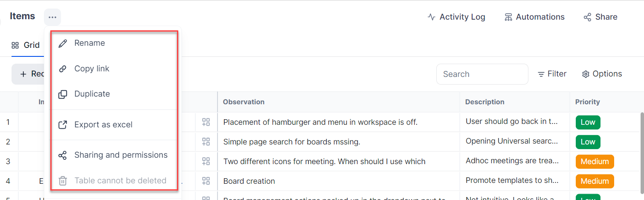
Task: Click the Search input field
Action: [482, 74]
